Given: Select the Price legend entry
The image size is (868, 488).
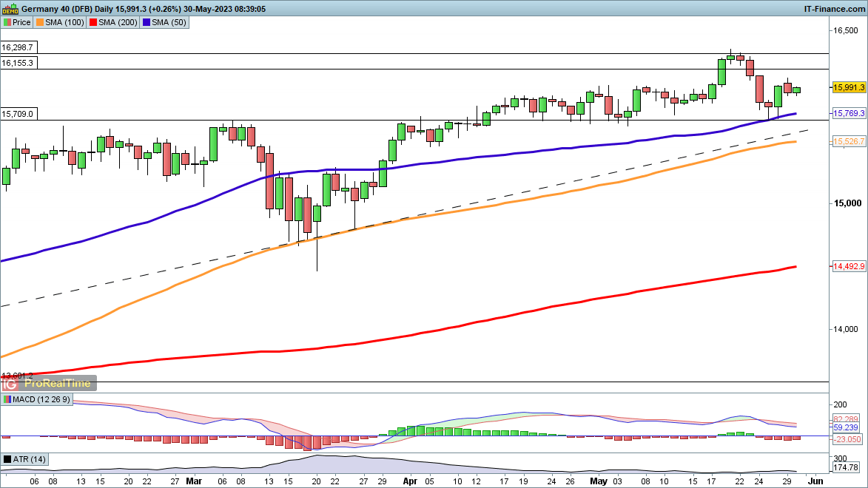Looking at the screenshot, I should pos(17,22).
